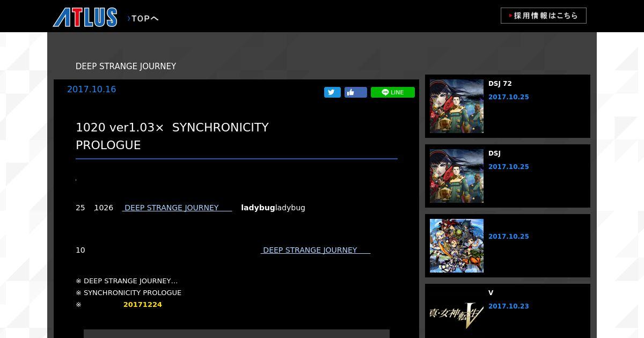The height and width of the screenshot is (338, 644).
Task: Share article via LINE button
Action: tap(393, 92)
